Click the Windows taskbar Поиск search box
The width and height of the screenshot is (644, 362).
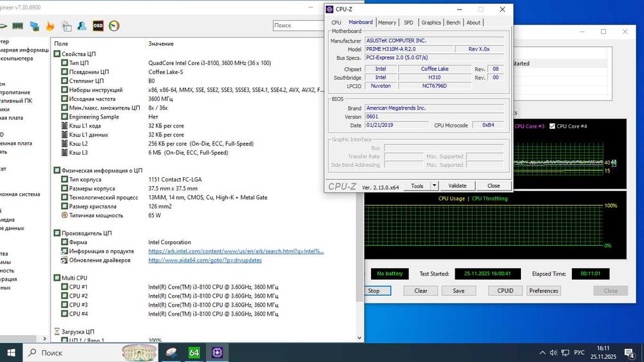click(90, 352)
